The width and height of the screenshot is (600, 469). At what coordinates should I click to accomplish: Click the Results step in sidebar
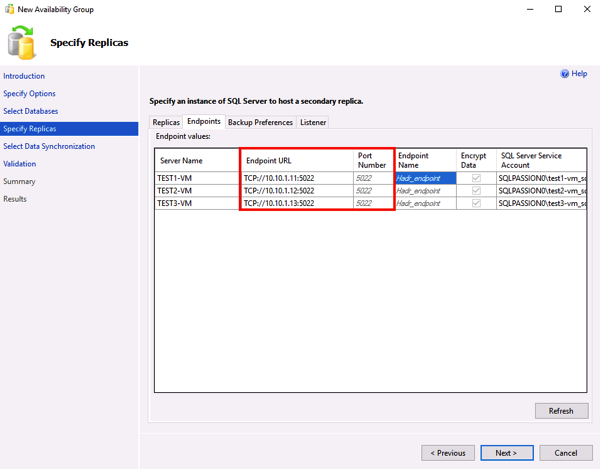point(15,199)
